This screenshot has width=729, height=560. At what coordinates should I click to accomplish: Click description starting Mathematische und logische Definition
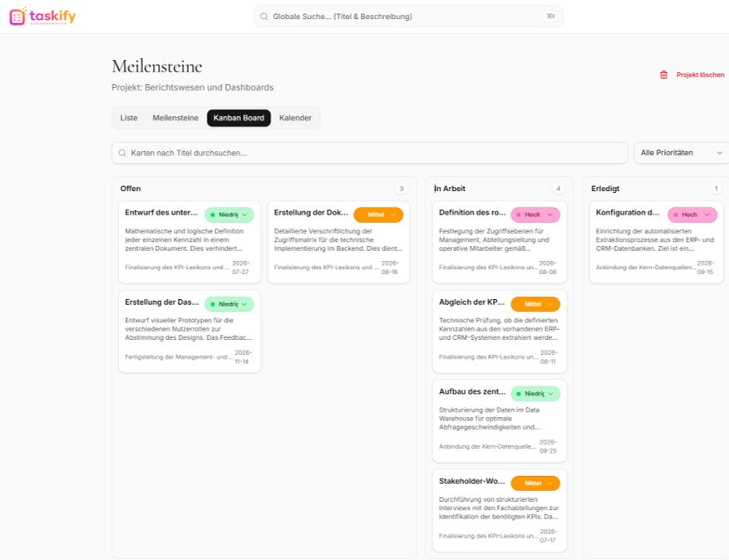pyautogui.click(x=184, y=240)
